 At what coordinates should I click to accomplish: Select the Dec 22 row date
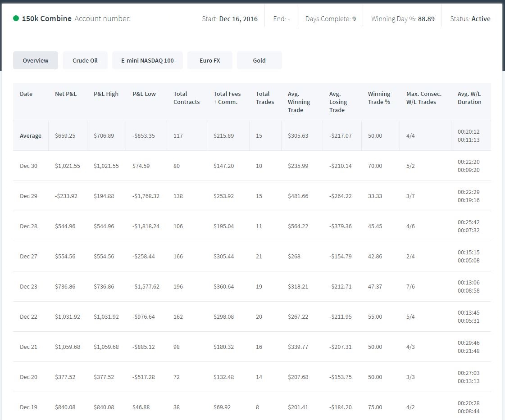point(29,317)
